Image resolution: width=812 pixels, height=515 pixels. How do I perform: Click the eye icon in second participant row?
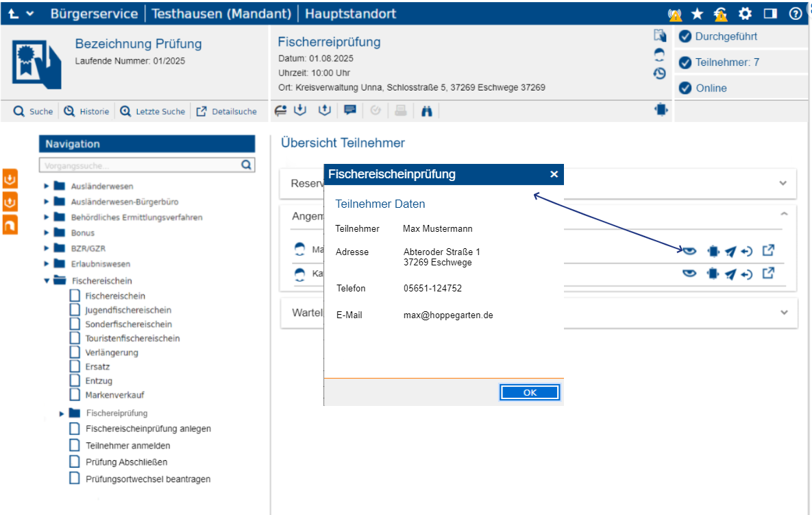pyautogui.click(x=689, y=274)
